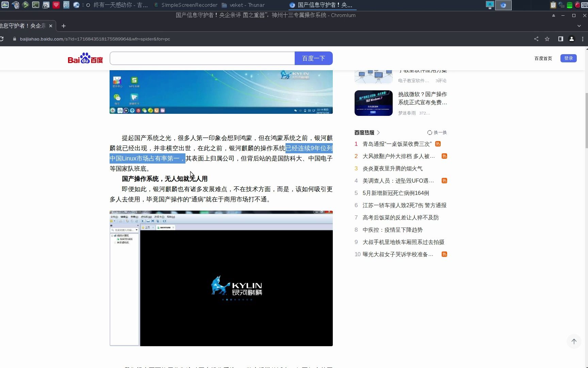The image size is (588, 368).
Task: Open the red gem launcher icon
Action: 56,5
